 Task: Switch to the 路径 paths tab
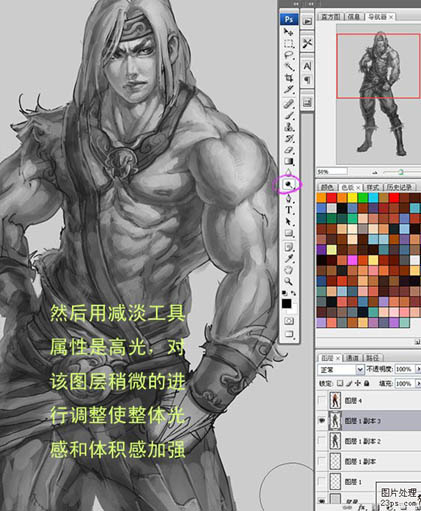[x=372, y=358]
